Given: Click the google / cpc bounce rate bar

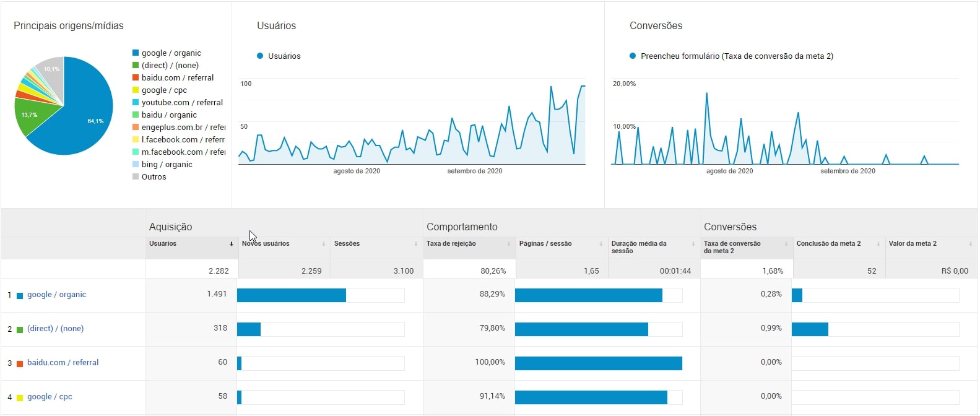Looking at the screenshot, I should pyautogui.click(x=591, y=397).
